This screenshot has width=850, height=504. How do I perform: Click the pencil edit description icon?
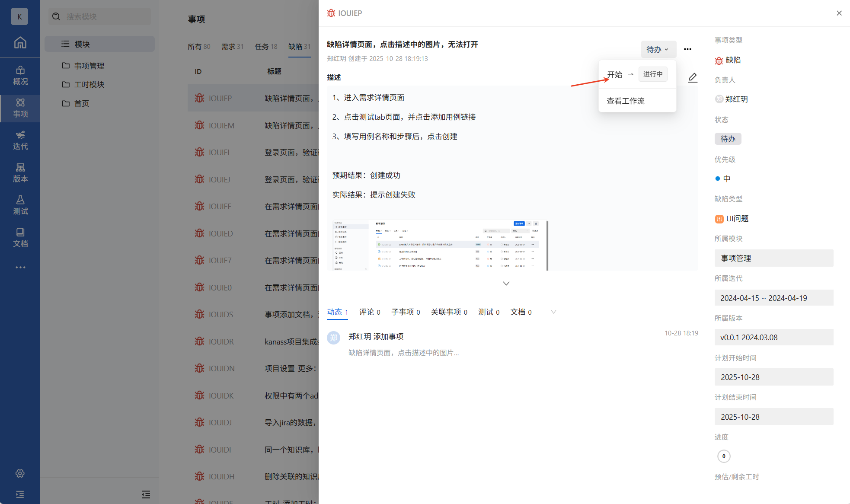pos(692,77)
